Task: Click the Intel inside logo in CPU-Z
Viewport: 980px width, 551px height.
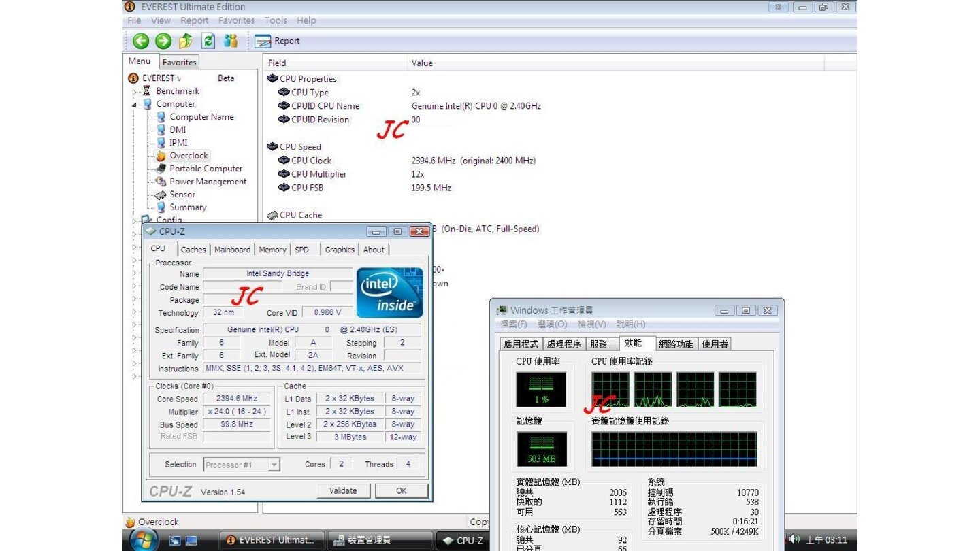Action: [x=390, y=293]
